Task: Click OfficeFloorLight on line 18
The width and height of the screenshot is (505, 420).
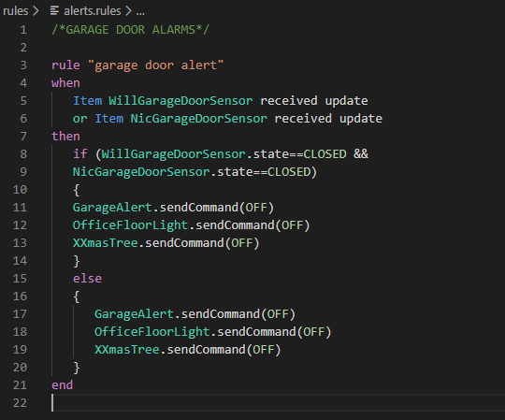Action: coord(152,332)
